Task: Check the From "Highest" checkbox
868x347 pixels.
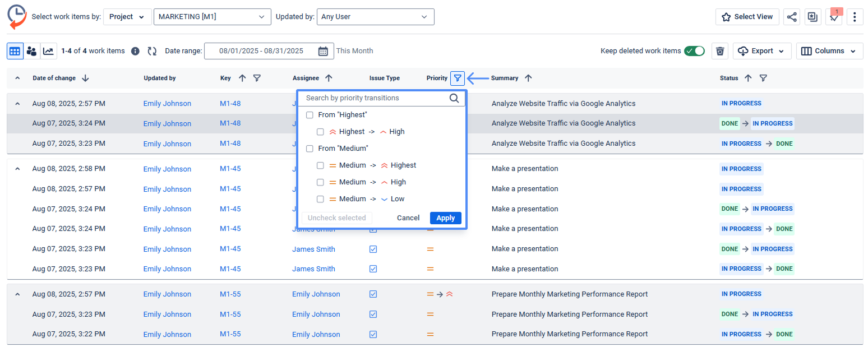Action: 310,115
